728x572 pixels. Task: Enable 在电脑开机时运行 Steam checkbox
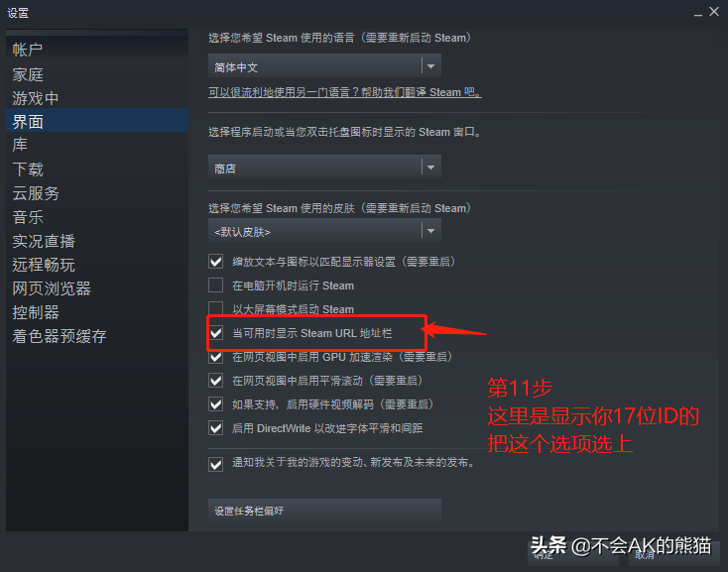tap(216, 285)
